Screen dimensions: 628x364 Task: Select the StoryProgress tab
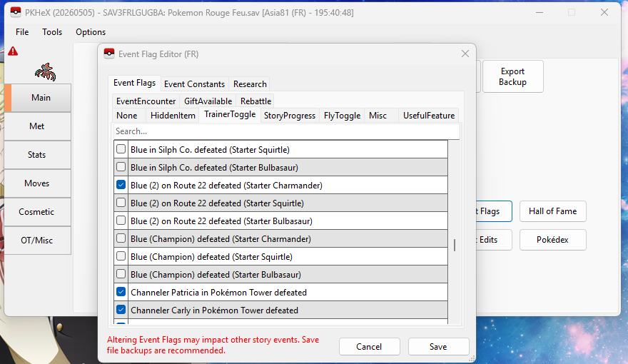click(290, 116)
